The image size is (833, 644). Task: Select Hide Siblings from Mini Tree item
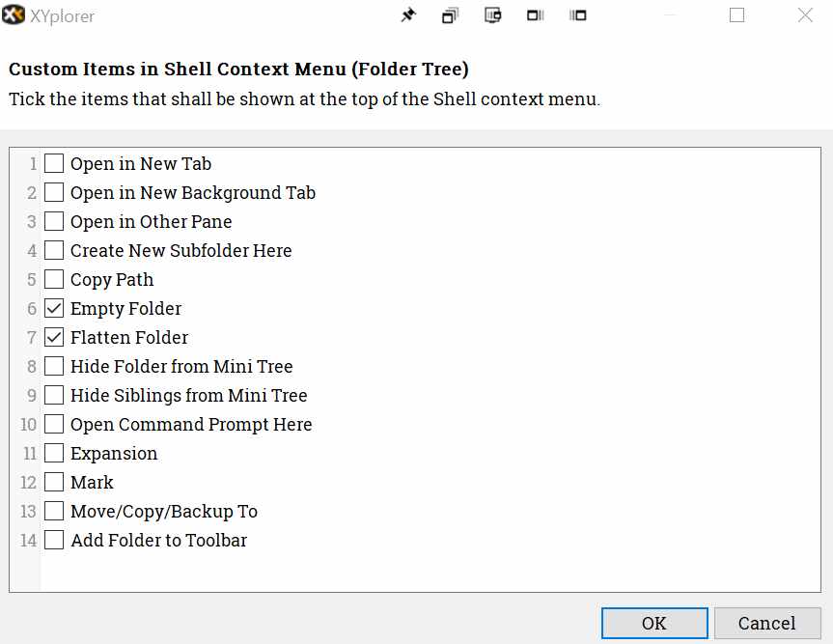pos(188,396)
